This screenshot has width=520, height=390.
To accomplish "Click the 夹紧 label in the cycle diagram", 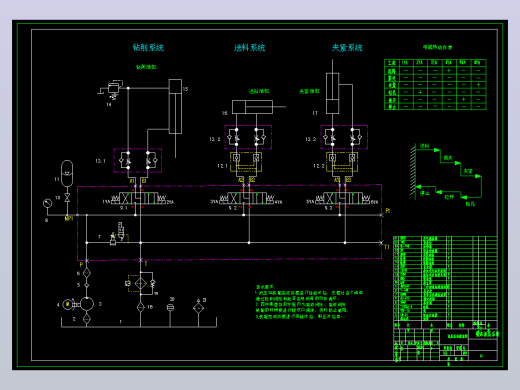I will tap(468, 171).
